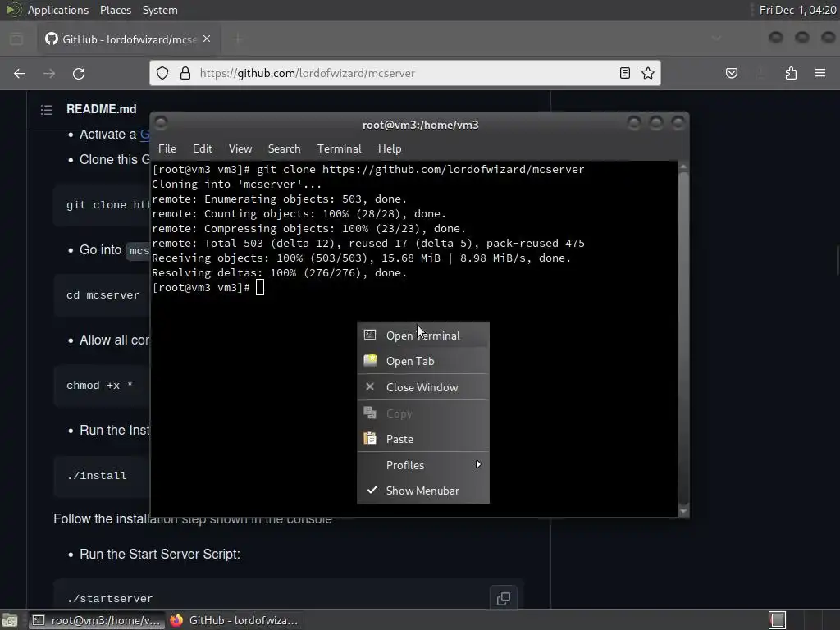Close the GitHub lordofwizard/mcserver tab

click(207, 39)
